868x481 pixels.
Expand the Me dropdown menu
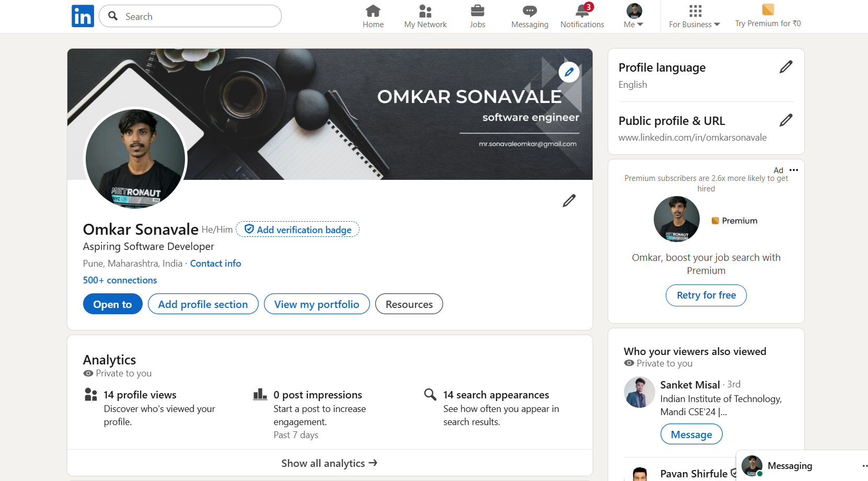tap(634, 16)
